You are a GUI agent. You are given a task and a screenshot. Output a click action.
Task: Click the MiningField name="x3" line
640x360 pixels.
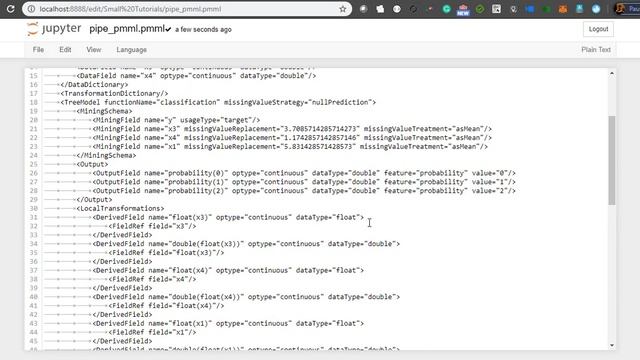(x=292, y=129)
